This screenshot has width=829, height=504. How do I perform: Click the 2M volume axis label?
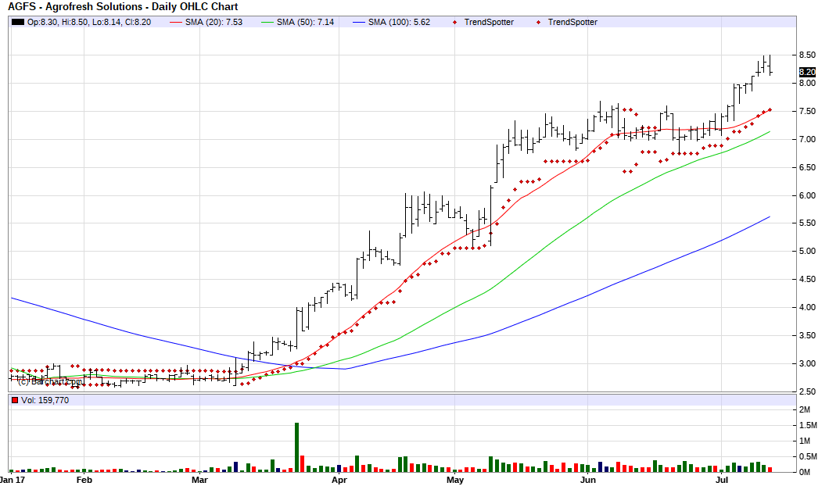click(x=805, y=410)
